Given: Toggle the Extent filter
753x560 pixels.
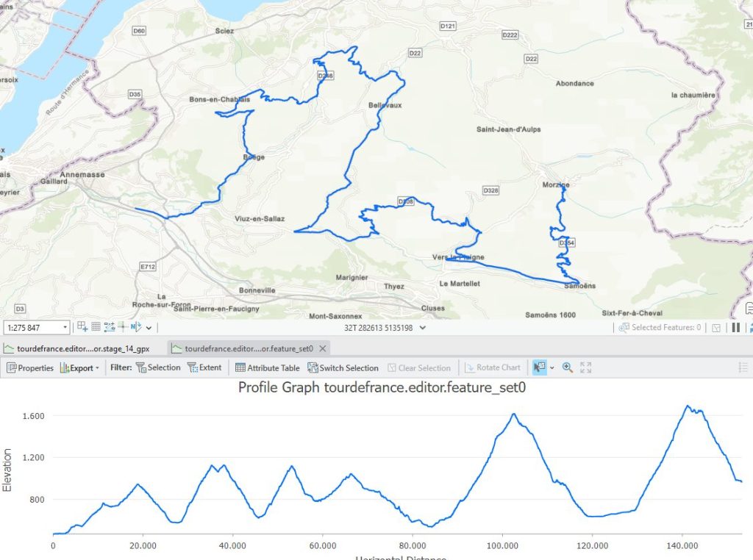Looking at the screenshot, I should pyautogui.click(x=204, y=367).
